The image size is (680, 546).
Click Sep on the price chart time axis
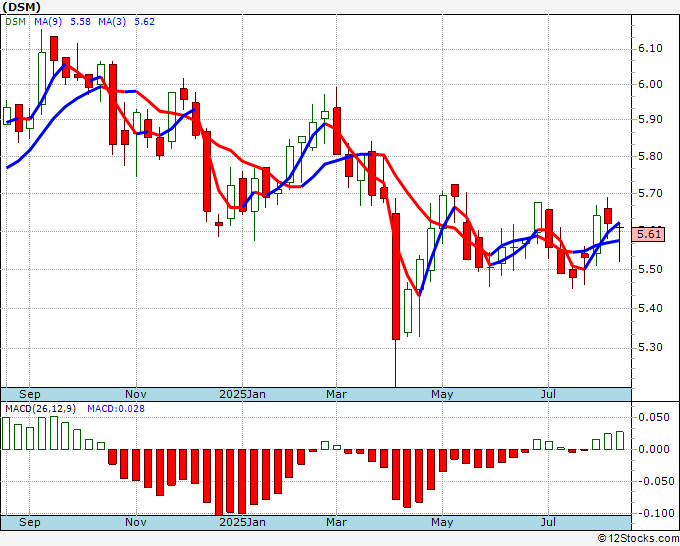pos(29,394)
